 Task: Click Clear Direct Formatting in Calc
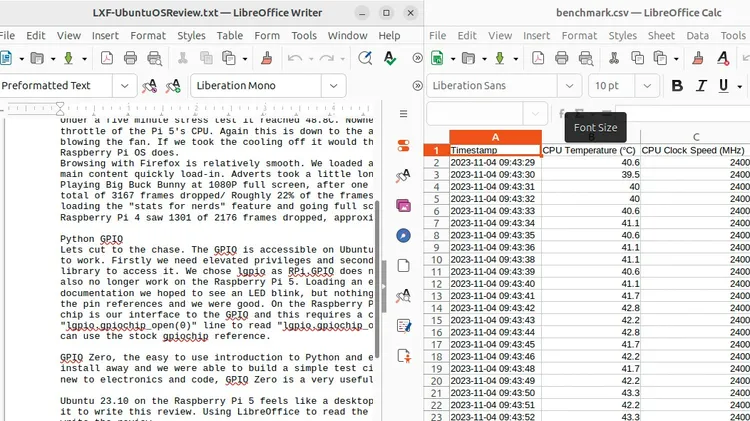coord(723,58)
